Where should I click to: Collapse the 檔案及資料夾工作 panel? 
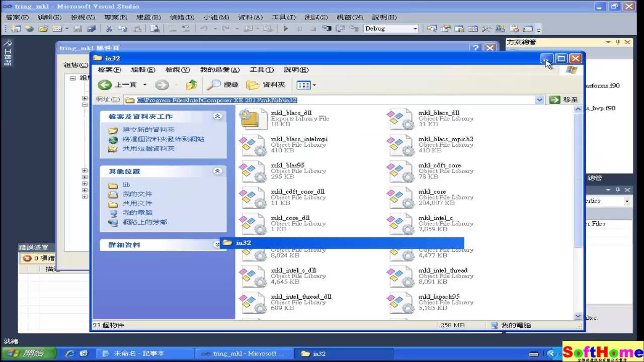[x=217, y=116]
